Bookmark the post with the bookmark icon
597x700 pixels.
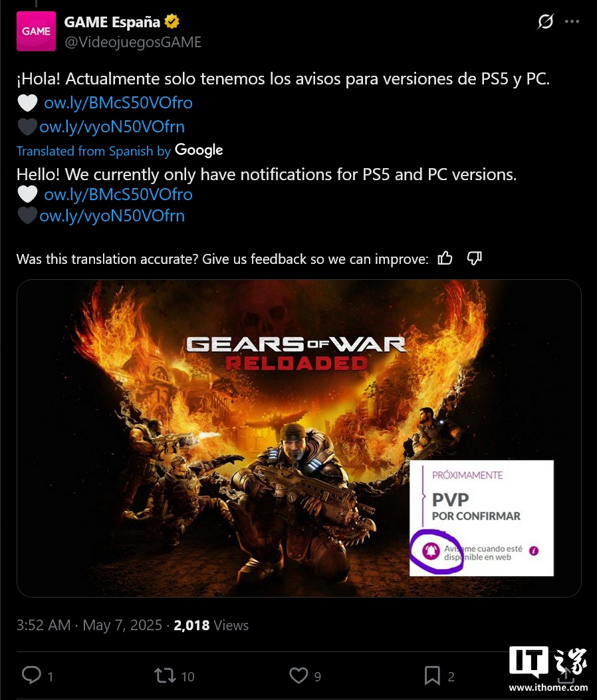point(431,675)
